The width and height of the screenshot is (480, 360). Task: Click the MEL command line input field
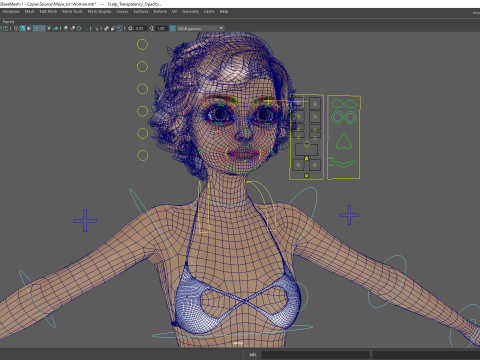click(x=316, y=355)
